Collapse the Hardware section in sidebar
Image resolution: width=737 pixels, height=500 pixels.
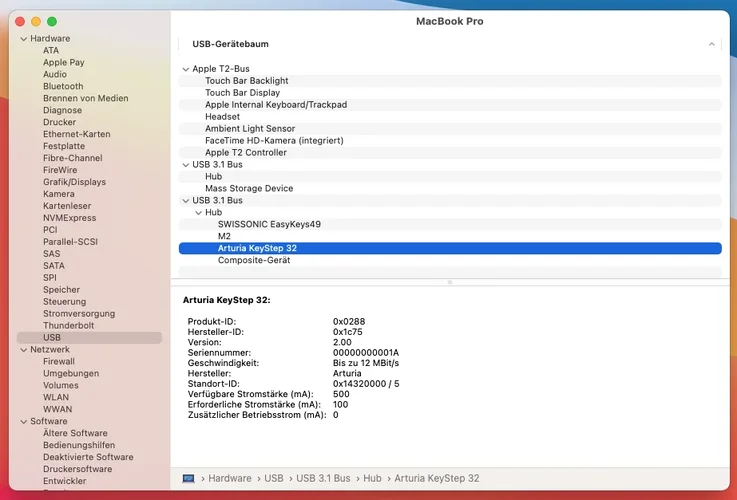pos(23,39)
